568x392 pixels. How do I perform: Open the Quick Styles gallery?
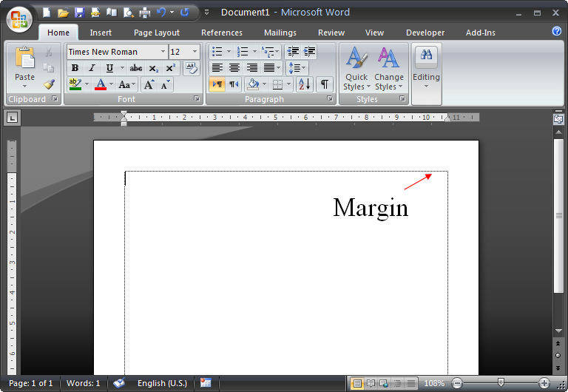click(356, 68)
